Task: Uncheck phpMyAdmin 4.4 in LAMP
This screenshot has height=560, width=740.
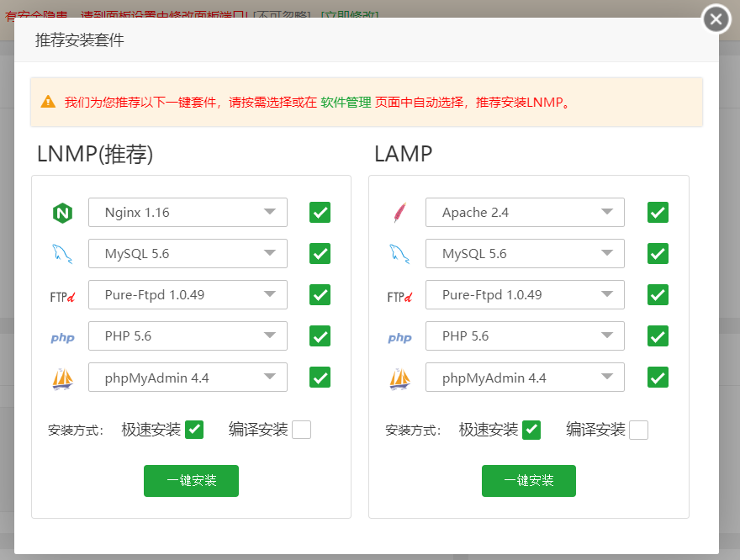Action: 658,377
